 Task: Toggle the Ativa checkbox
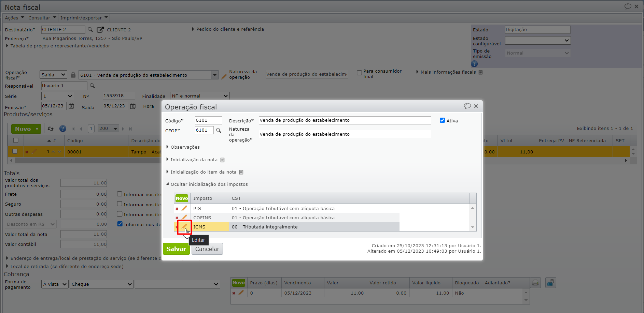443,120
